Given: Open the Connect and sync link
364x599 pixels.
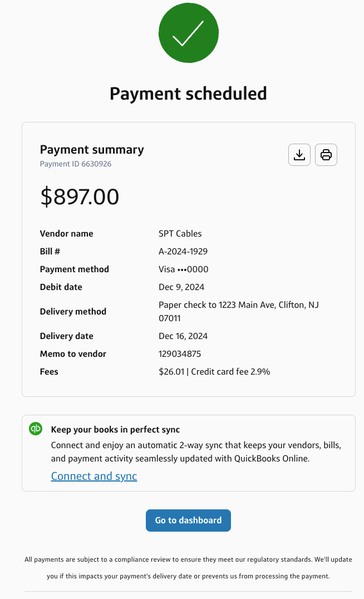Looking at the screenshot, I should click(x=94, y=476).
